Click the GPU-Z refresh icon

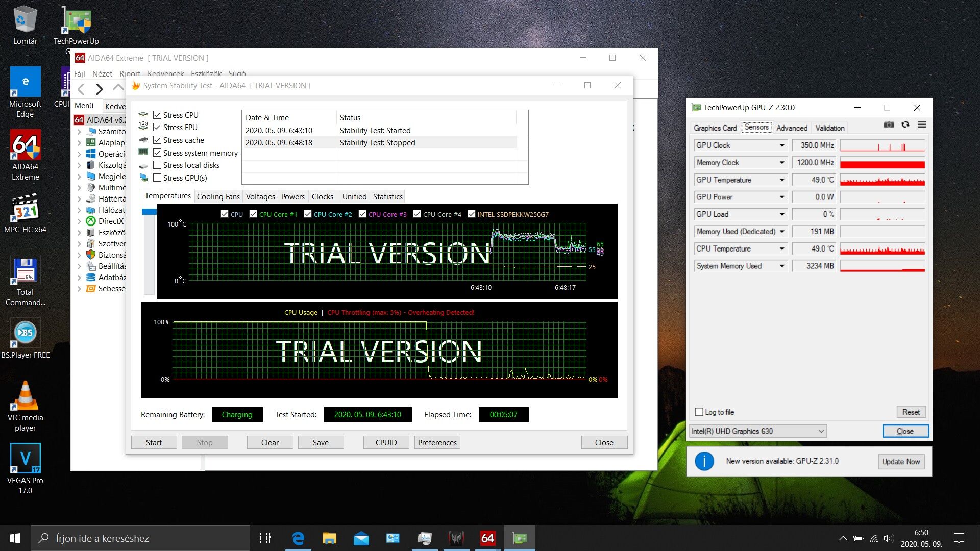[x=905, y=124]
